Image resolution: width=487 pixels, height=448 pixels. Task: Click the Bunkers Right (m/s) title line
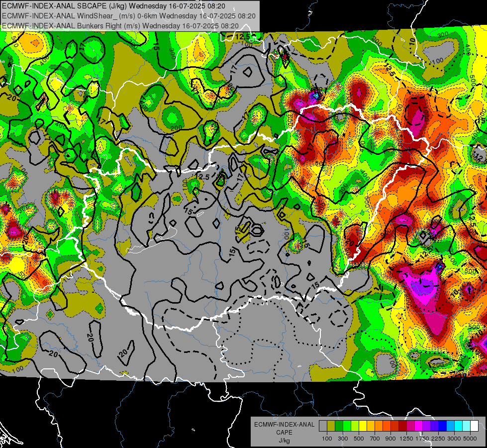pos(120,26)
